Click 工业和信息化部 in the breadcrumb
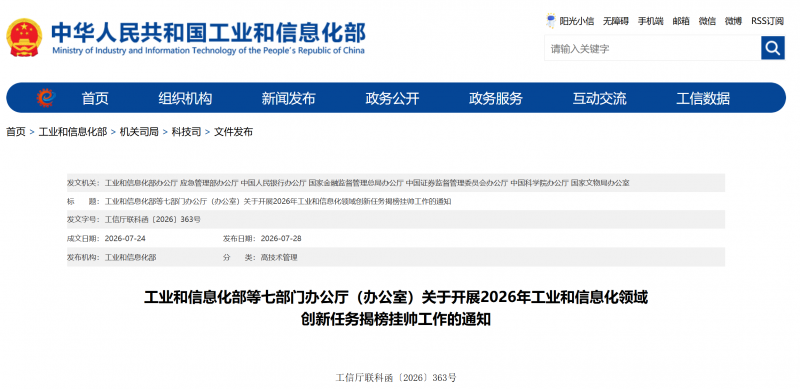Viewport: 800px width, 389px height. (x=73, y=132)
